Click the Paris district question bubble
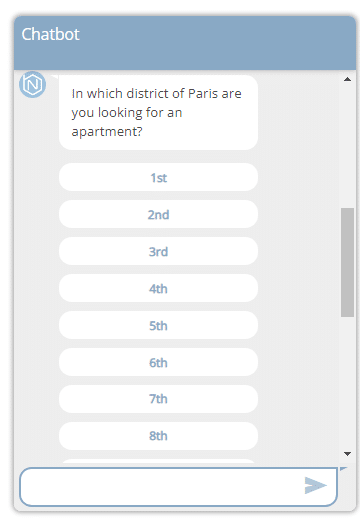360x521 pixels. (x=158, y=112)
